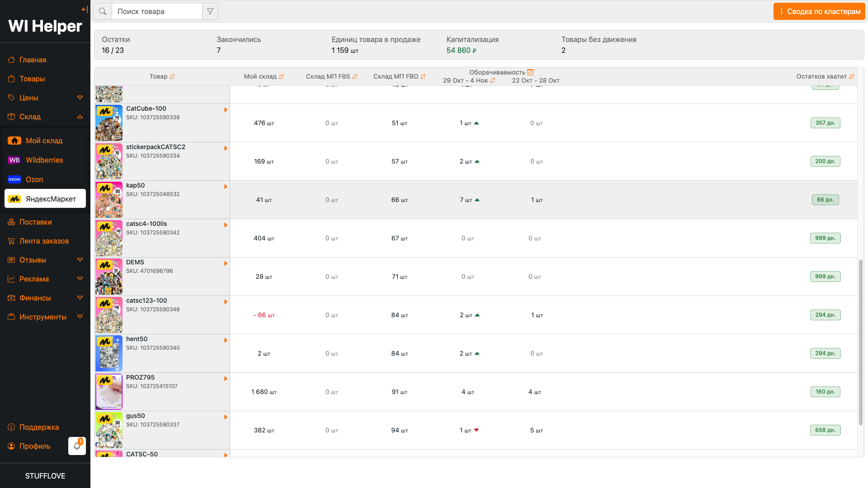Click Сводка по кластерам button
This screenshot has width=868, height=488.
(819, 11)
